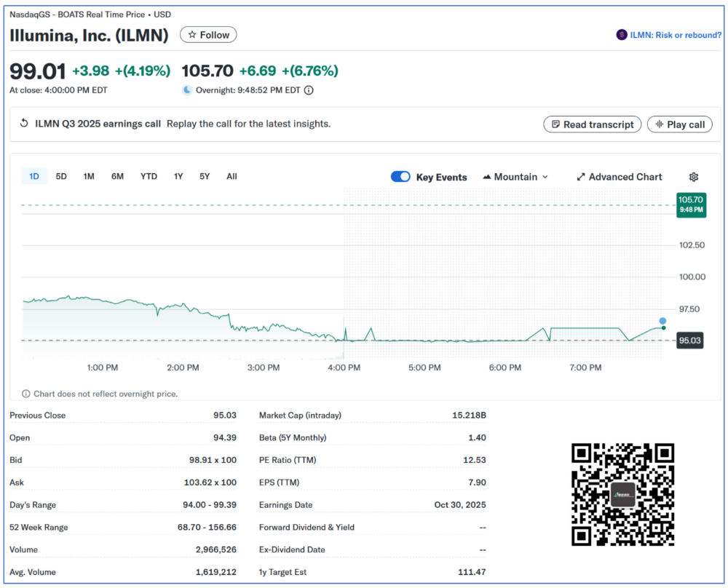Screen dimensions: 728x588
Task: Click the ILMN Risk or rebound badge icon
Action: pyautogui.click(x=621, y=35)
